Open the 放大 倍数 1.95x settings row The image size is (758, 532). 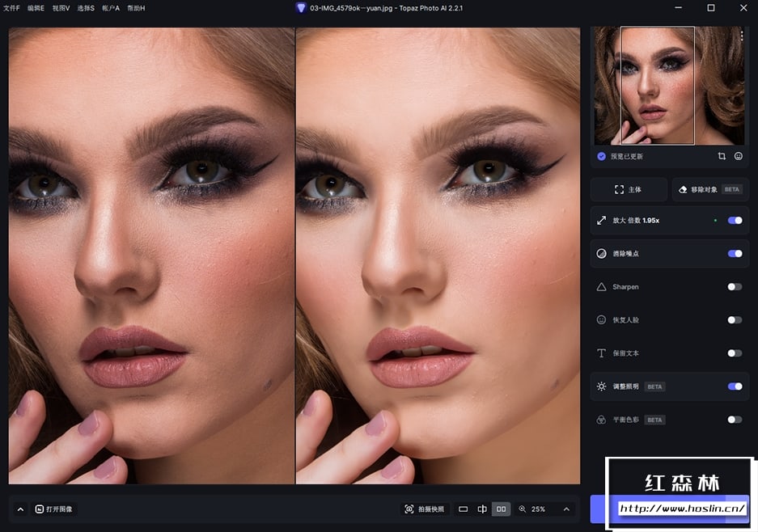[670, 221]
